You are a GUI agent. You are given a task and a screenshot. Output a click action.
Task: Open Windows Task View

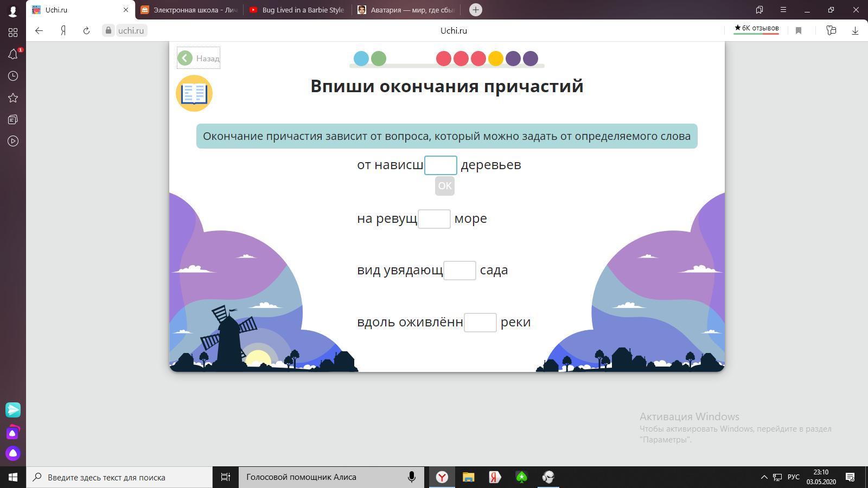coord(225,477)
